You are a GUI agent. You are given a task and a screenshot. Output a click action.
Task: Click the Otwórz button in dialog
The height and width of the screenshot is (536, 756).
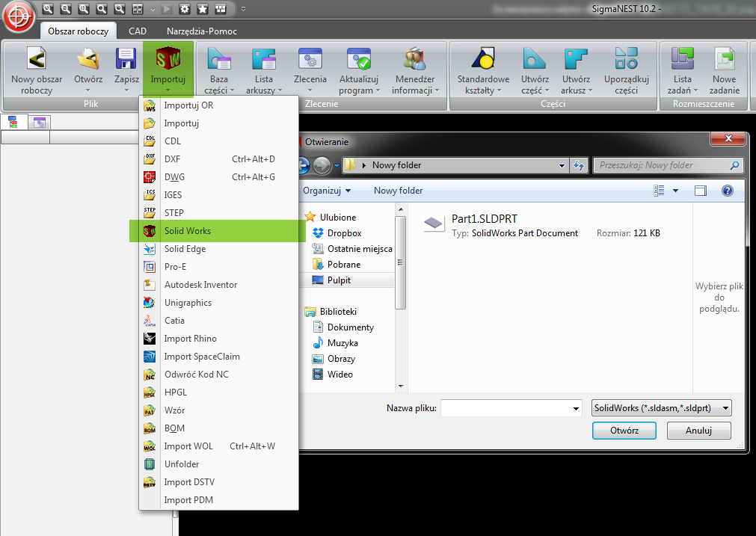[x=624, y=431]
